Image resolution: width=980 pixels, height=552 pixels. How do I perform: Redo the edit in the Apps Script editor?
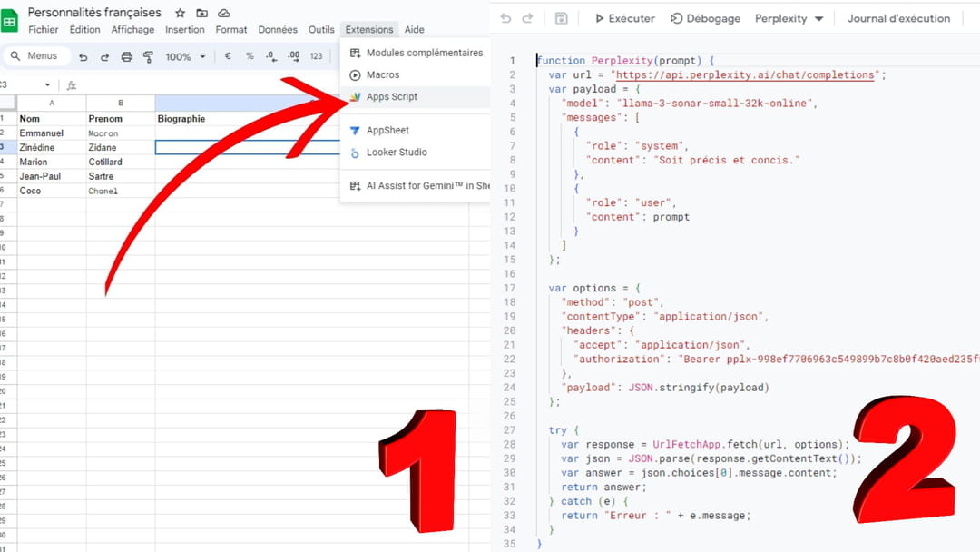point(527,19)
